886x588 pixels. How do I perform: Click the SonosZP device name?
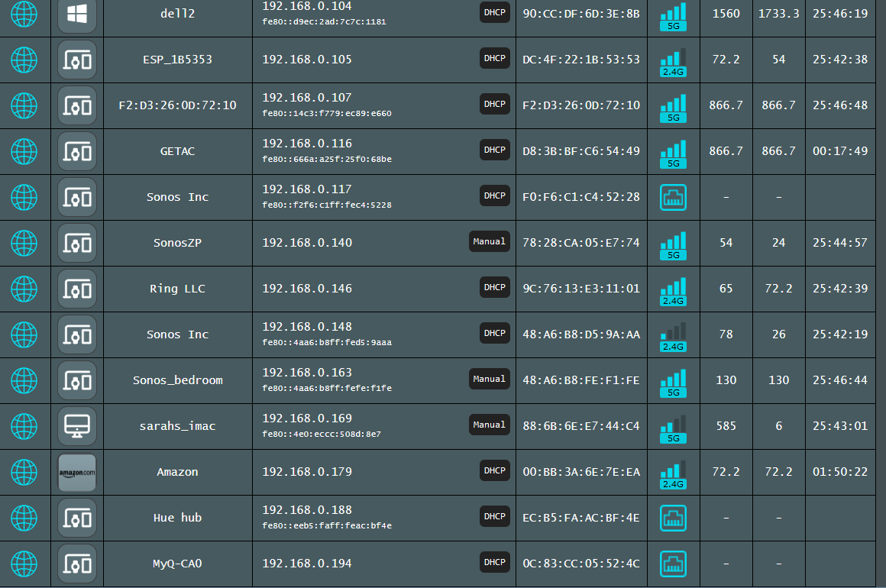point(177,243)
